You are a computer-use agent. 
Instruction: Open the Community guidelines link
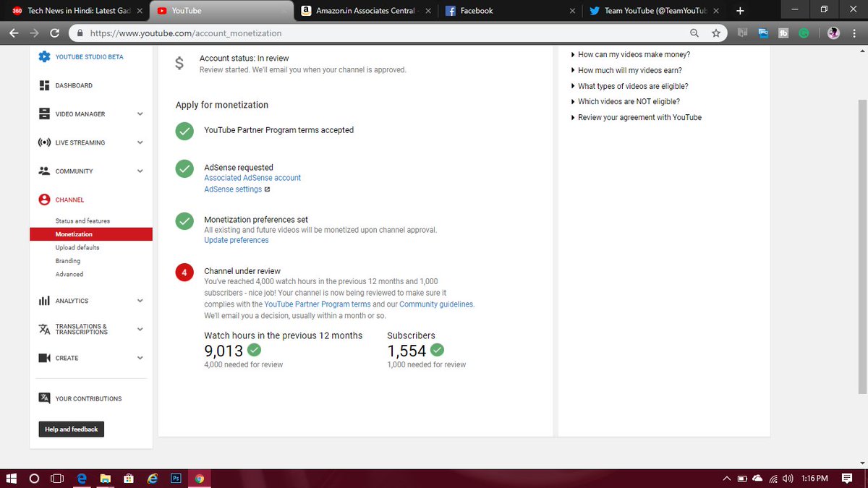pyautogui.click(x=436, y=304)
